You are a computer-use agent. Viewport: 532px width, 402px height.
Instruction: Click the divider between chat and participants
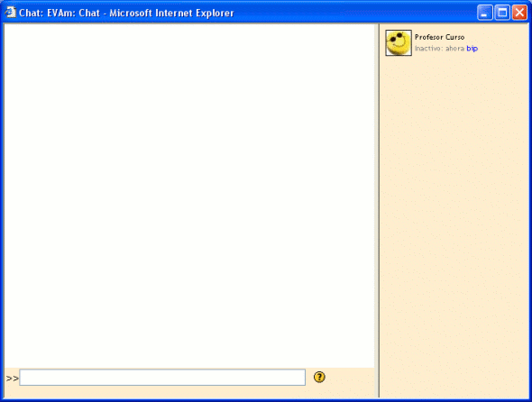pos(379,210)
